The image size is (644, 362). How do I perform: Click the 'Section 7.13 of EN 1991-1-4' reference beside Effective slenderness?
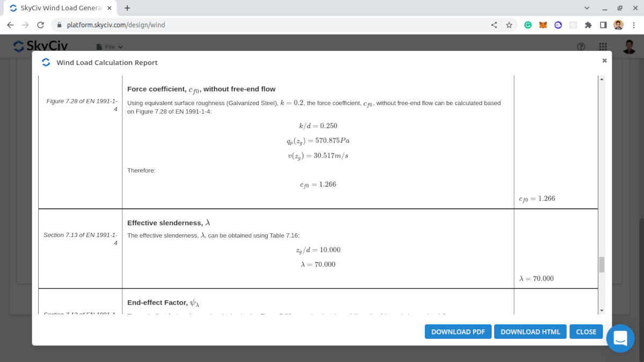click(x=80, y=239)
